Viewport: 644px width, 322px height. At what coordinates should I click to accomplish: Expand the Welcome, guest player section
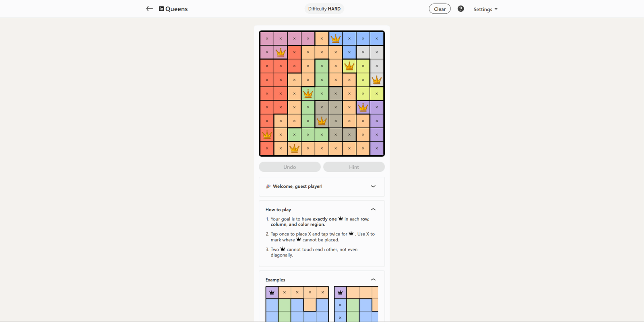click(373, 186)
